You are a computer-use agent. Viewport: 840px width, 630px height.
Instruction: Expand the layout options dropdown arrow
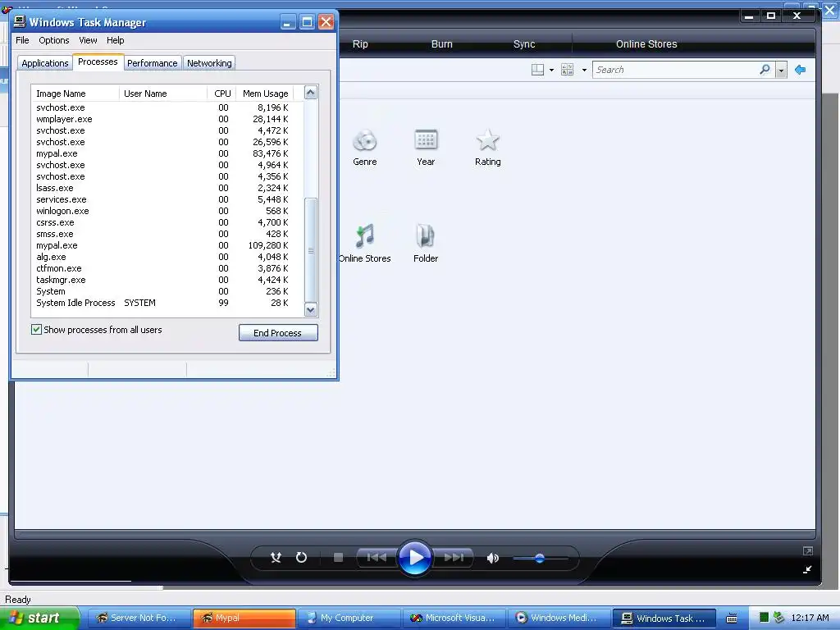pos(552,71)
